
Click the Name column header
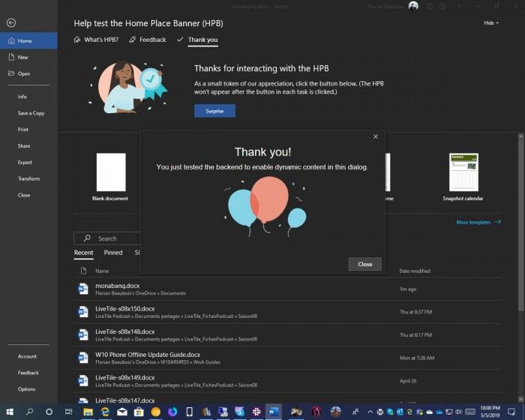pos(102,271)
